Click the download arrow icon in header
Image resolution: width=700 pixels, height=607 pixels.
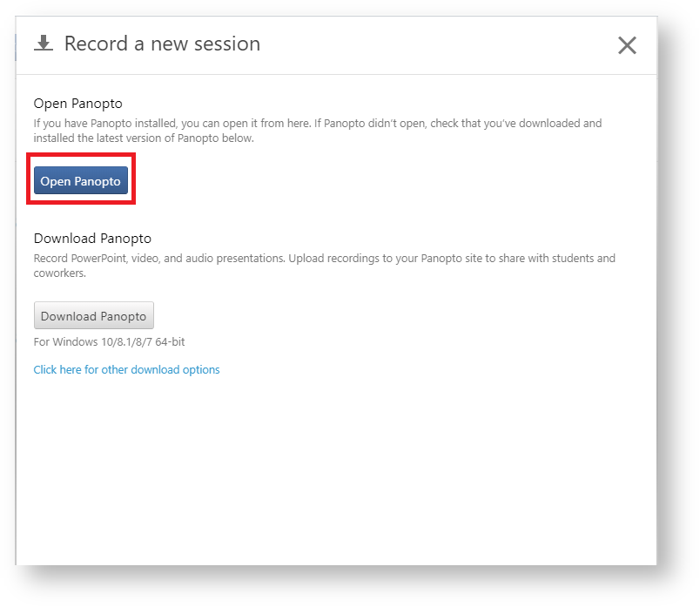[44, 44]
